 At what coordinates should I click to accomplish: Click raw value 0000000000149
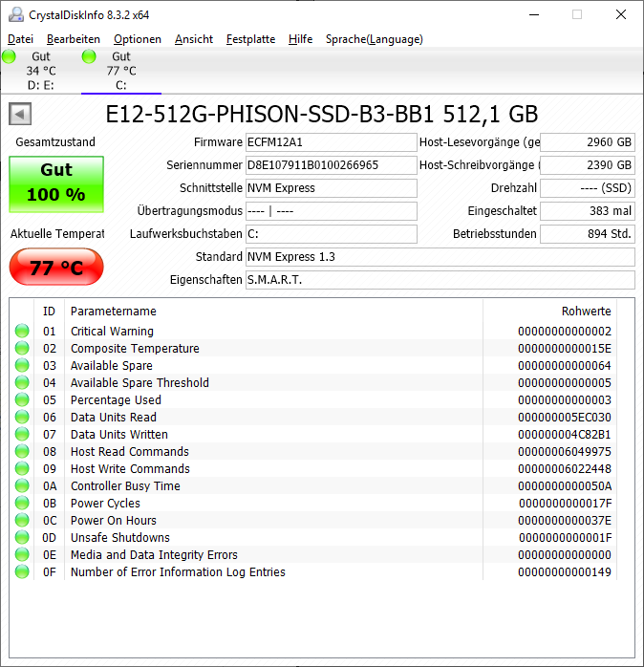(x=565, y=572)
